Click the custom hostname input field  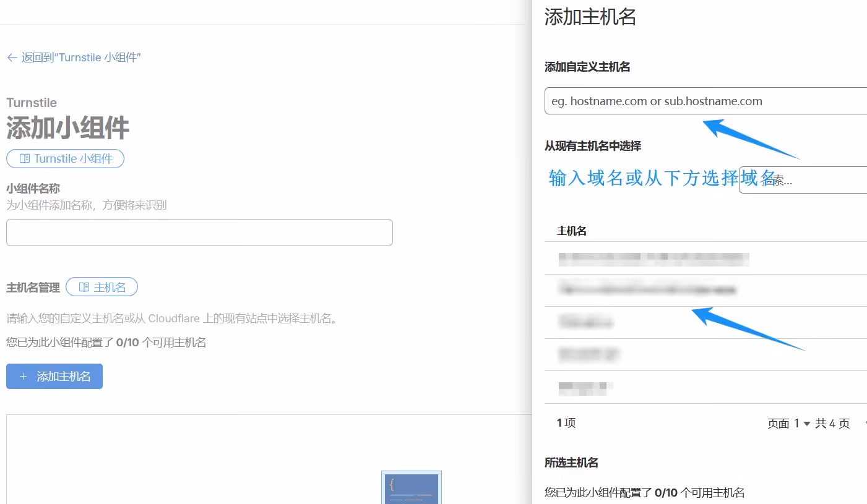point(705,101)
